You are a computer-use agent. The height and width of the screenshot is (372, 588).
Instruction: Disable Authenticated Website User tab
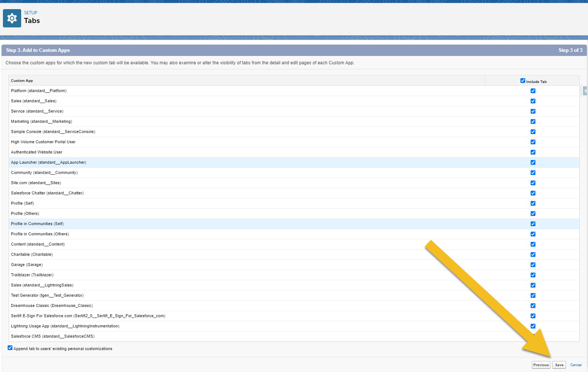[533, 152]
